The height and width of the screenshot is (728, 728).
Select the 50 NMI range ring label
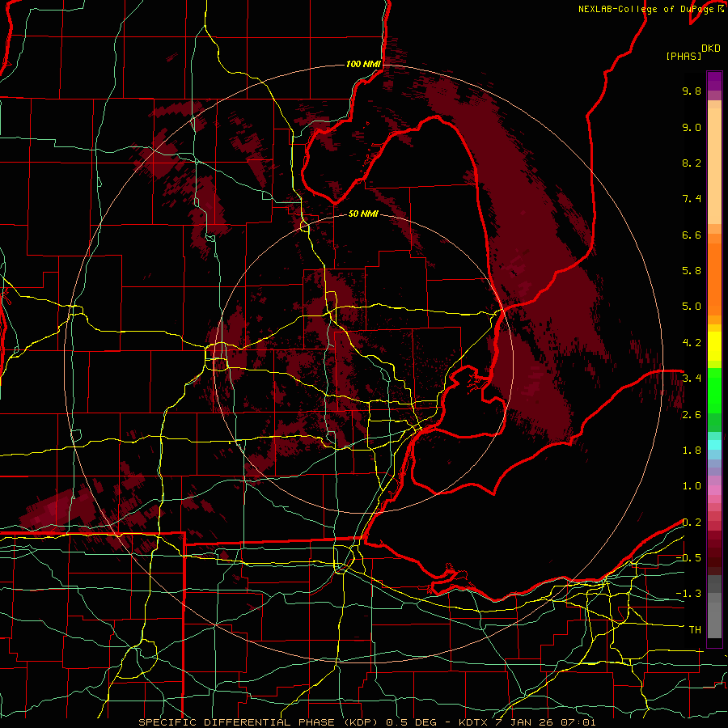(x=363, y=214)
